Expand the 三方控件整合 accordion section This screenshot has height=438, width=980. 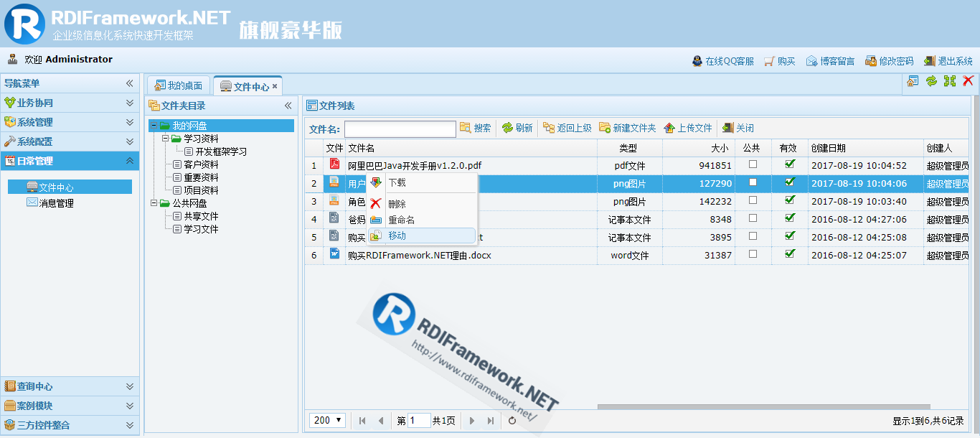pyautogui.click(x=130, y=425)
